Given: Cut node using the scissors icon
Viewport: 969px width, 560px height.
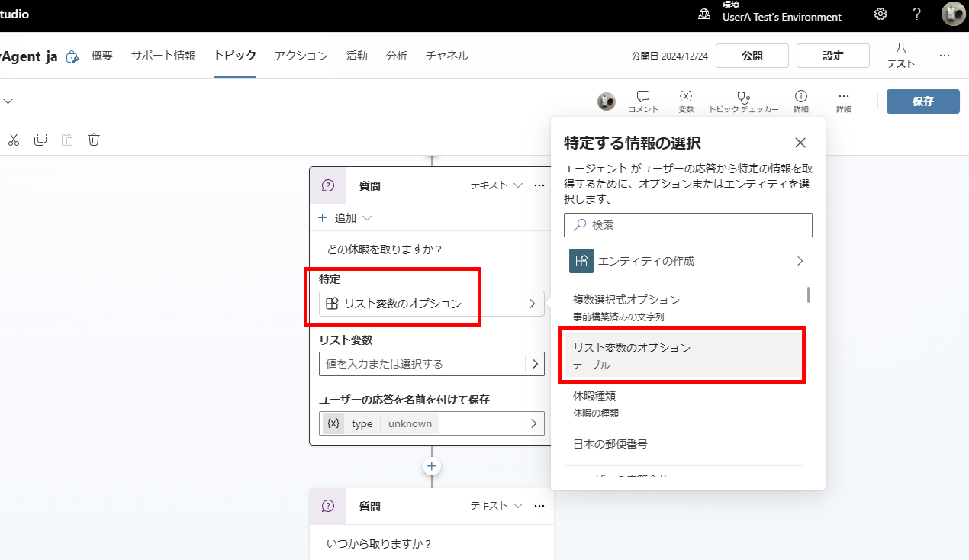Looking at the screenshot, I should [x=14, y=140].
